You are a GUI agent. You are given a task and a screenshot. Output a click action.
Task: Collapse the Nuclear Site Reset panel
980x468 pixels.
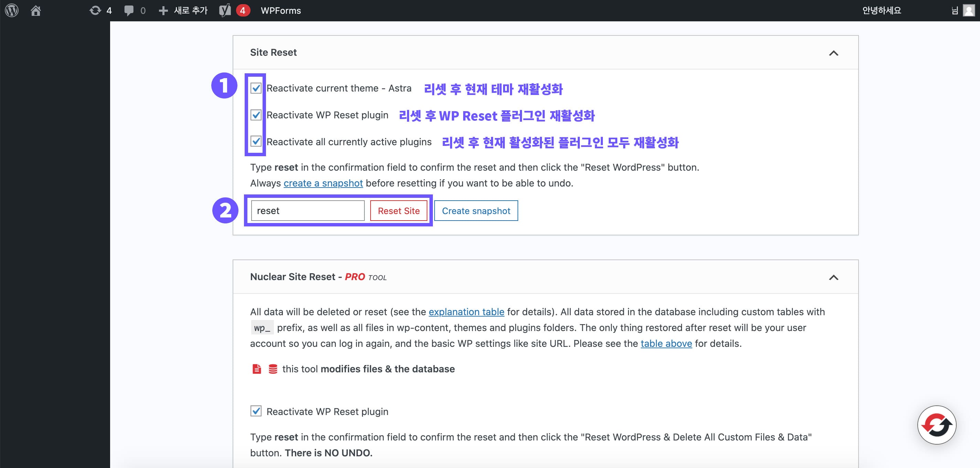click(x=833, y=277)
